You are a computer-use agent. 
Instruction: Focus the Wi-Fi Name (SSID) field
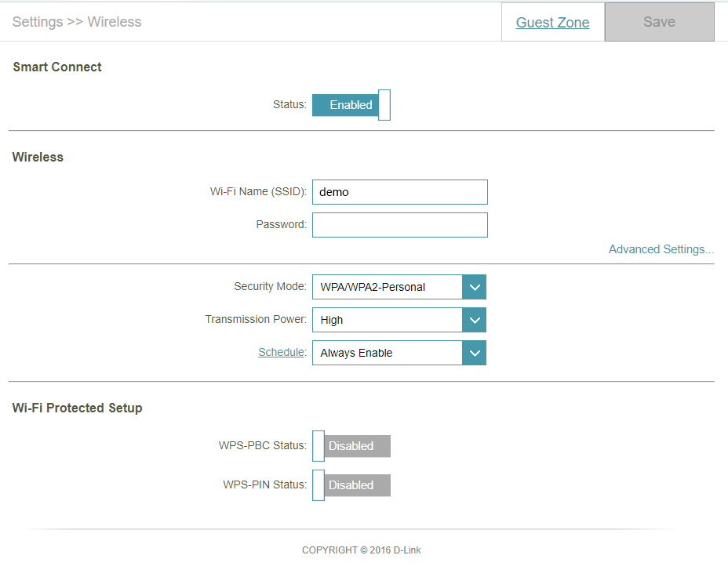point(399,192)
